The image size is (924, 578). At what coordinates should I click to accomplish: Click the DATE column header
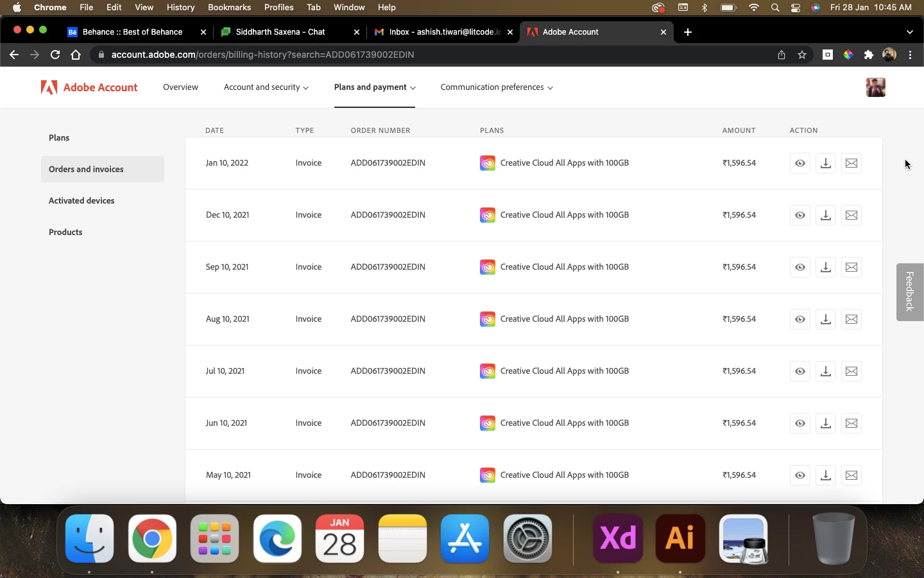pyautogui.click(x=215, y=130)
